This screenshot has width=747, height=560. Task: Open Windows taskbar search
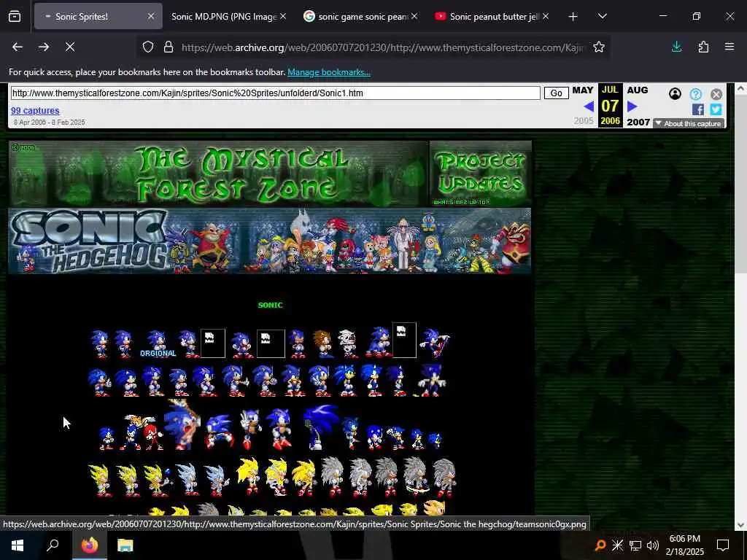53,545
